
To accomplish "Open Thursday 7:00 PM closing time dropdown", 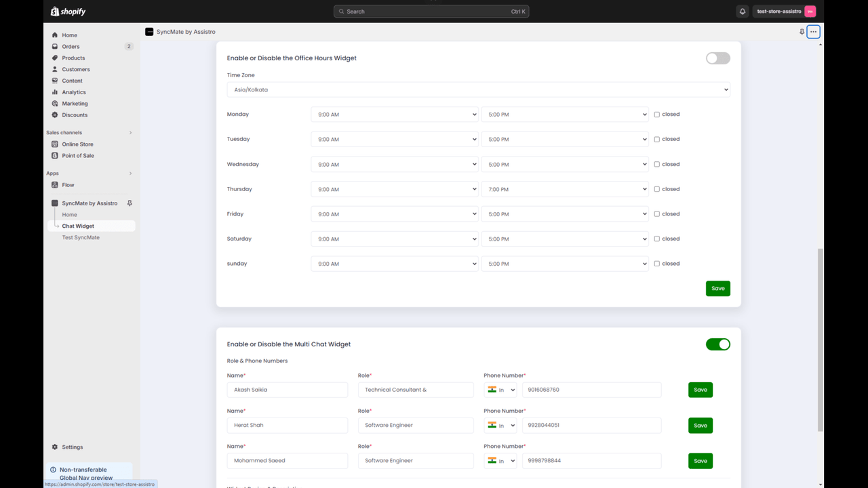I will point(565,189).
